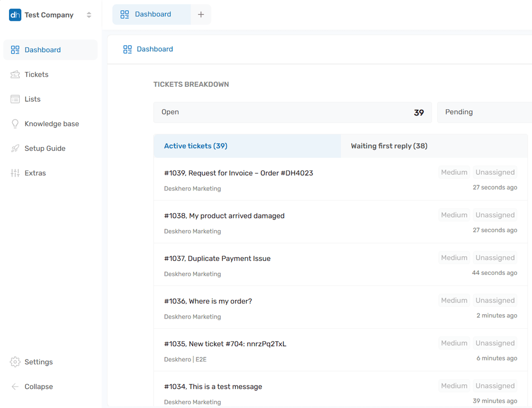Click the Deskhero logo icon
Image resolution: width=532 pixels, height=408 pixels.
pyautogui.click(x=14, y=15)
